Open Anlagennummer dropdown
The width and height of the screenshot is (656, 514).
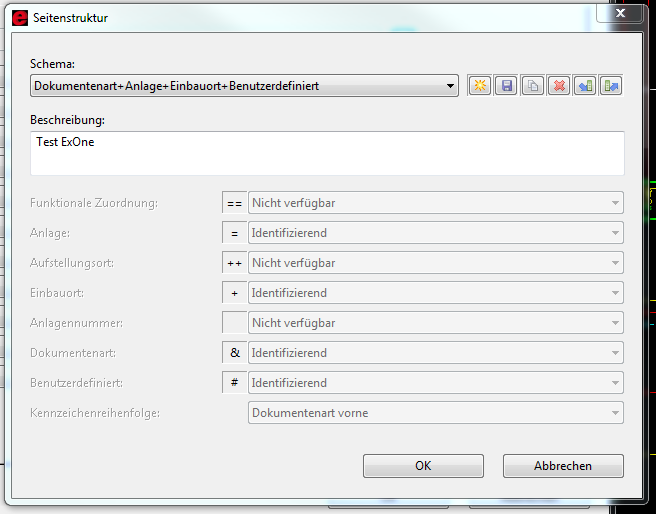point(436,323)
